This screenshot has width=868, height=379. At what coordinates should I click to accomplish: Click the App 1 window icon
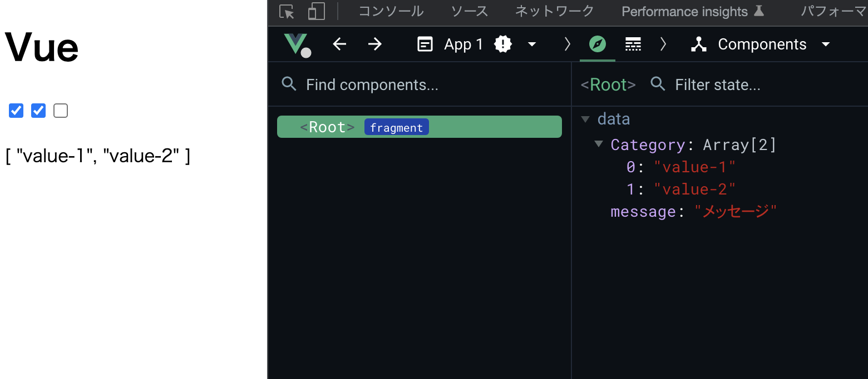tap(425, 44)
